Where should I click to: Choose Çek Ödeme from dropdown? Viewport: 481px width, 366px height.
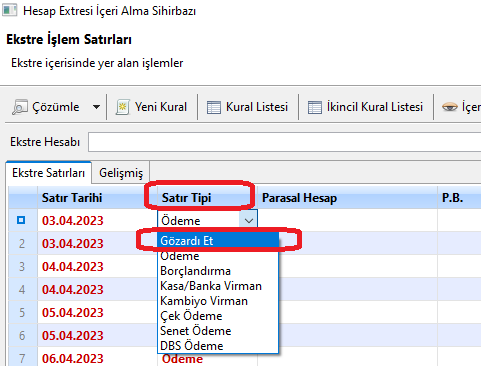click(x=218, y=316)
